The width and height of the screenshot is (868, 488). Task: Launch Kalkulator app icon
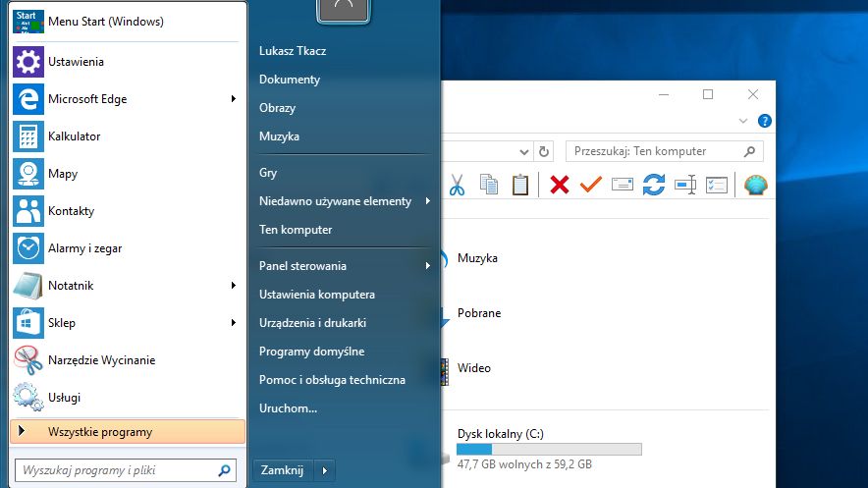28,136
